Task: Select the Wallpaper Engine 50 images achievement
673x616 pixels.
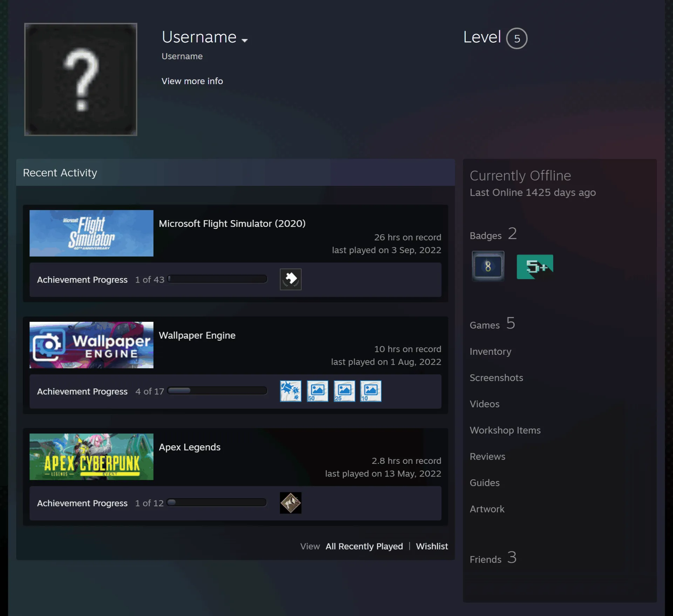Action: click(x=318, y=391)
